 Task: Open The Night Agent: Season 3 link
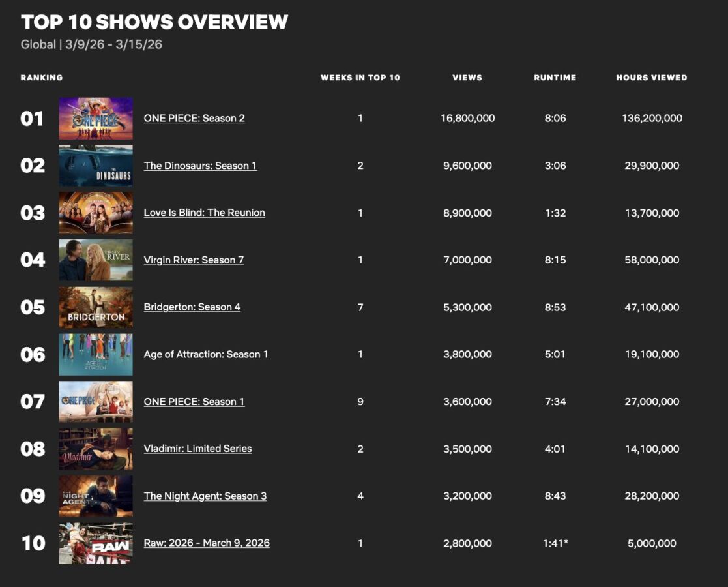(x=205, y=496)
